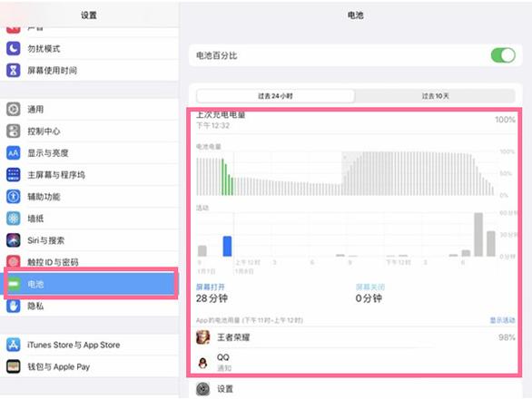Switch to Last 10 Days (过去10天) tab
The width and height of the screenshot is (532, 399).
pyautogui.click(x=435, y=96)
